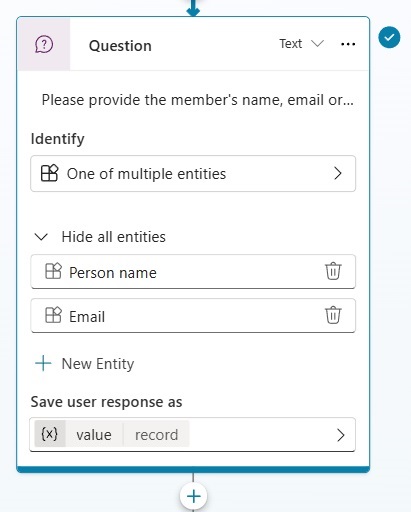This screenshot has height=512, width=411.
Task: Delete the Email entity with trash icon
Action: click(333, 315)
